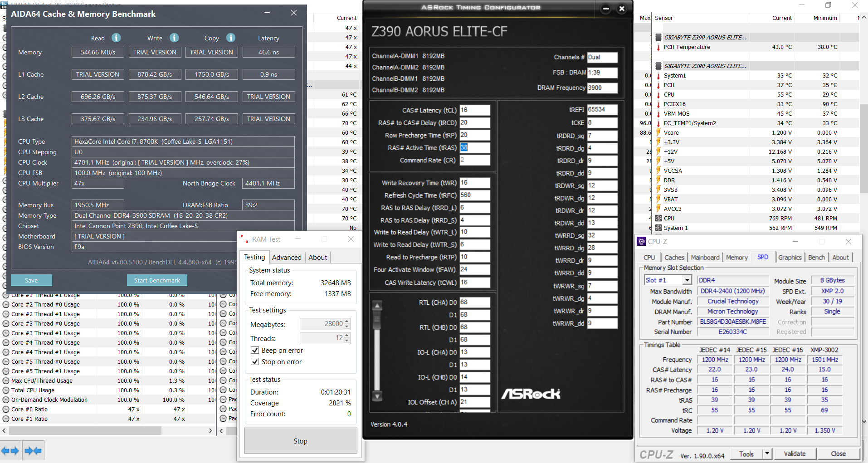Click the first GIGABYTE Z390 AORUS ELITE board icon
The width and height of the screenshot is (868, 463).
click(x=658, y=38)
